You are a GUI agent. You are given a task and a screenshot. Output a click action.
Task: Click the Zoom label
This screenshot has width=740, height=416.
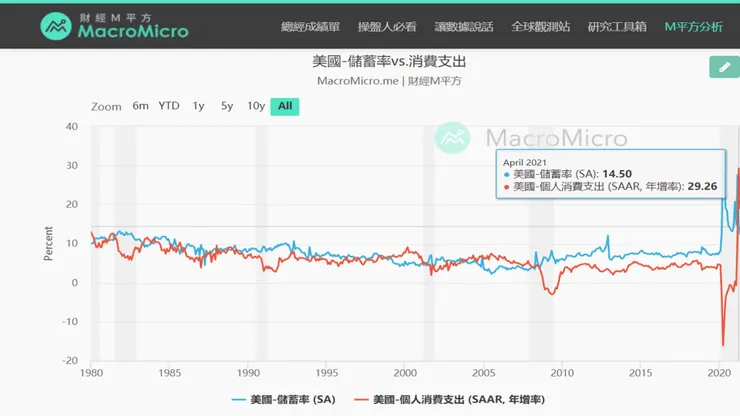pos(106,107)
